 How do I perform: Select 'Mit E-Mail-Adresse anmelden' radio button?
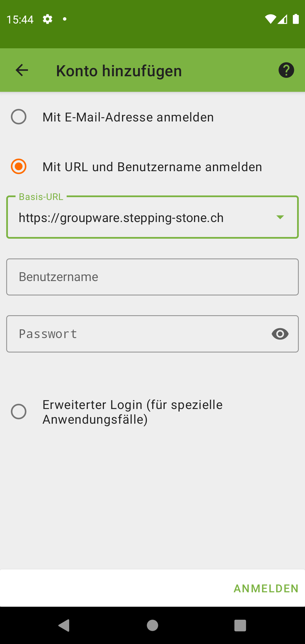coord(19,117)
